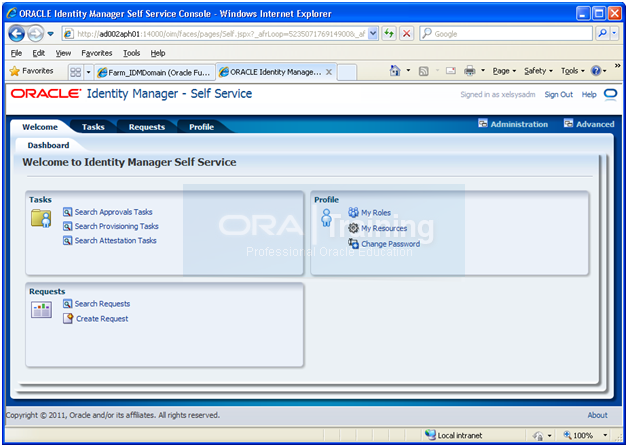The image size is (628, 447).
Task: Click the Home icon in command bar
Action: (395, 71)
